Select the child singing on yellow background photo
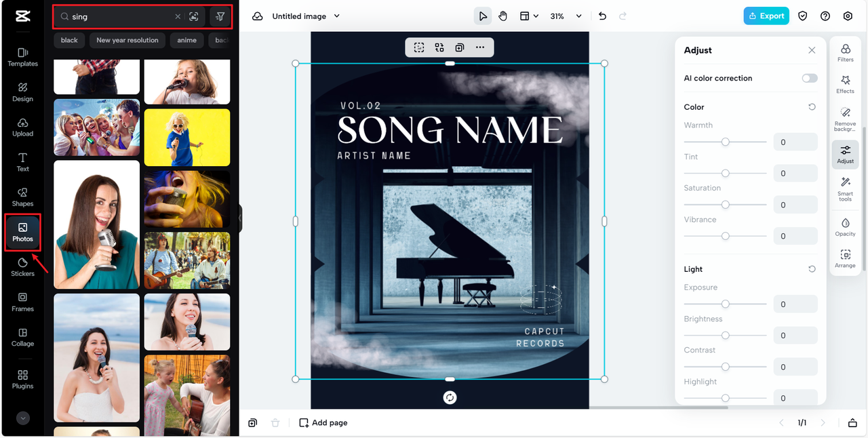 187,138
